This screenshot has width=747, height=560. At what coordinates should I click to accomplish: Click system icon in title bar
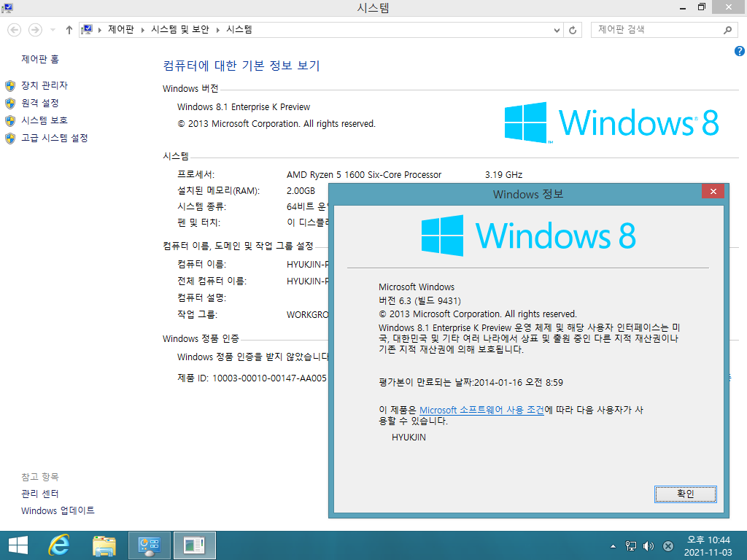[x=7, y=7]
